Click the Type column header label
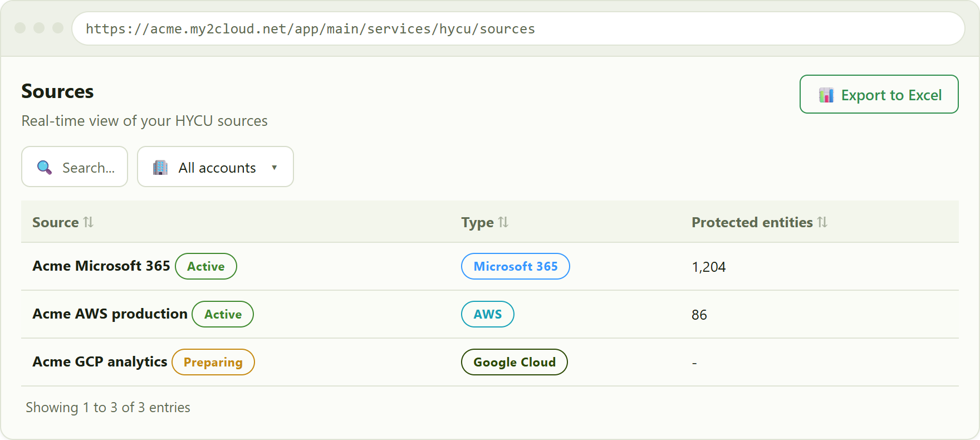This screenshot has width=980, height=440. click(x=478, y=223)
